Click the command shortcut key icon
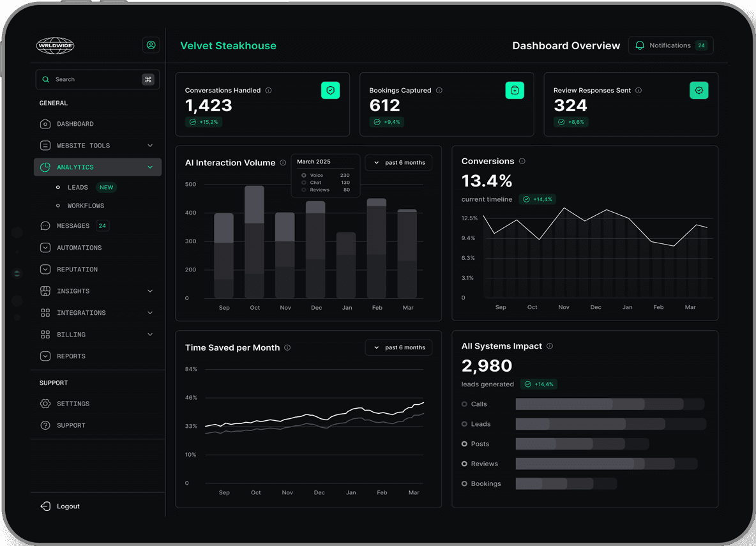756x546 pixels. [x=148, y=79]
